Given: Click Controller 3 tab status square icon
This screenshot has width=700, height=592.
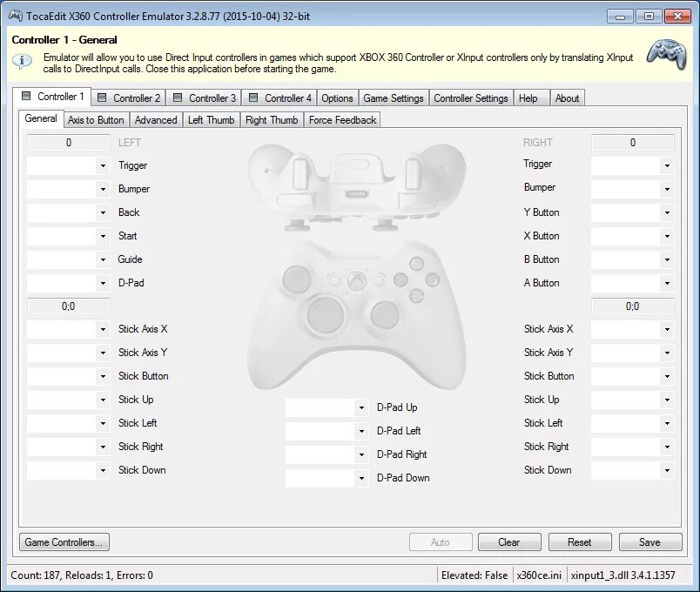Looking at the screenshot, I should (x=178, y=98).
